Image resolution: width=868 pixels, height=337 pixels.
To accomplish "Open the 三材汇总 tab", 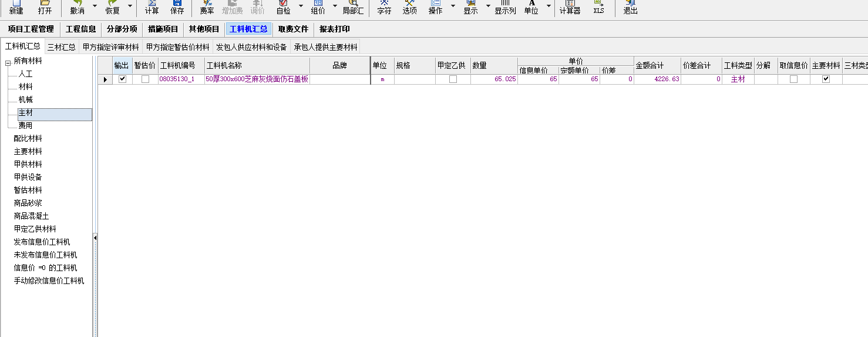I will 62,47.
